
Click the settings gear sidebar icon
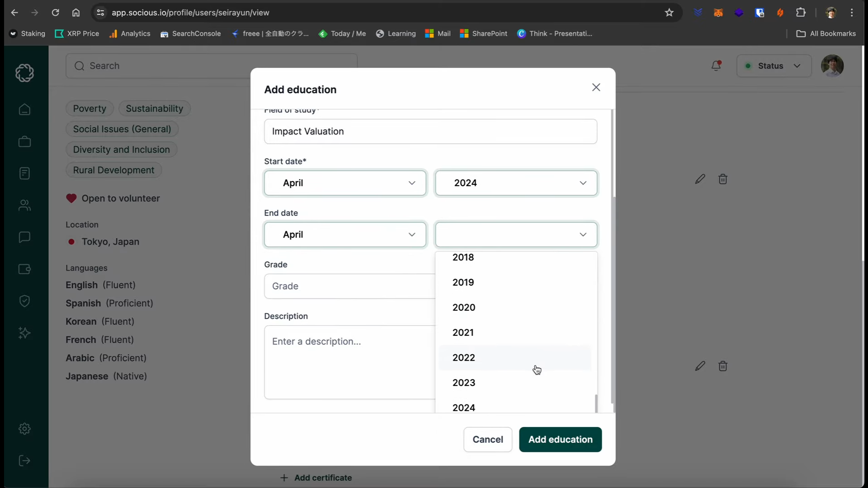tap(24, 428)
